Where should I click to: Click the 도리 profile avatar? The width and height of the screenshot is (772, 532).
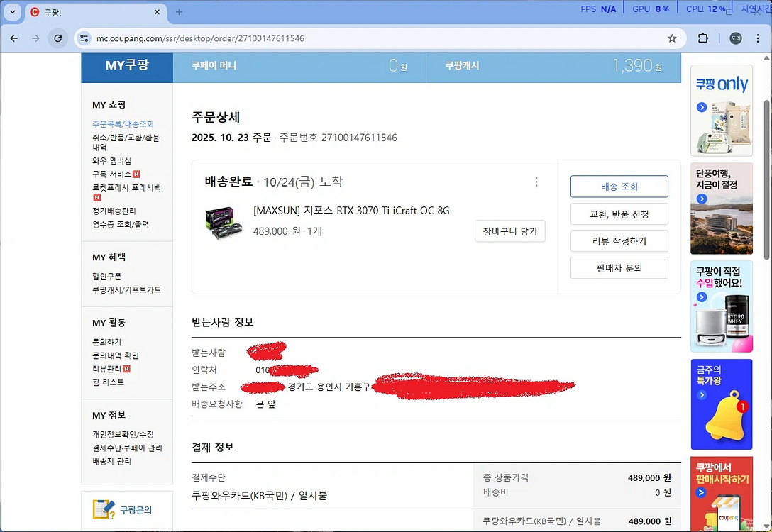click(x=735, y=38)
